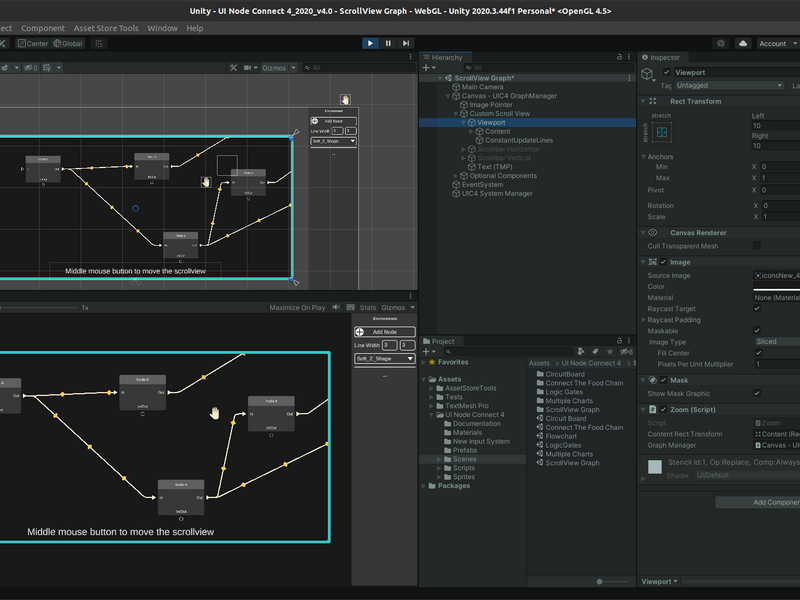Select the Inspector tab

click(x=664, y=57)
